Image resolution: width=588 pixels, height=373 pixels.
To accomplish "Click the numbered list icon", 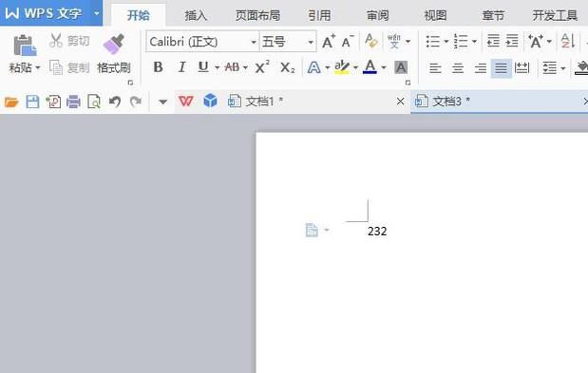I will (x=461, y=41).
